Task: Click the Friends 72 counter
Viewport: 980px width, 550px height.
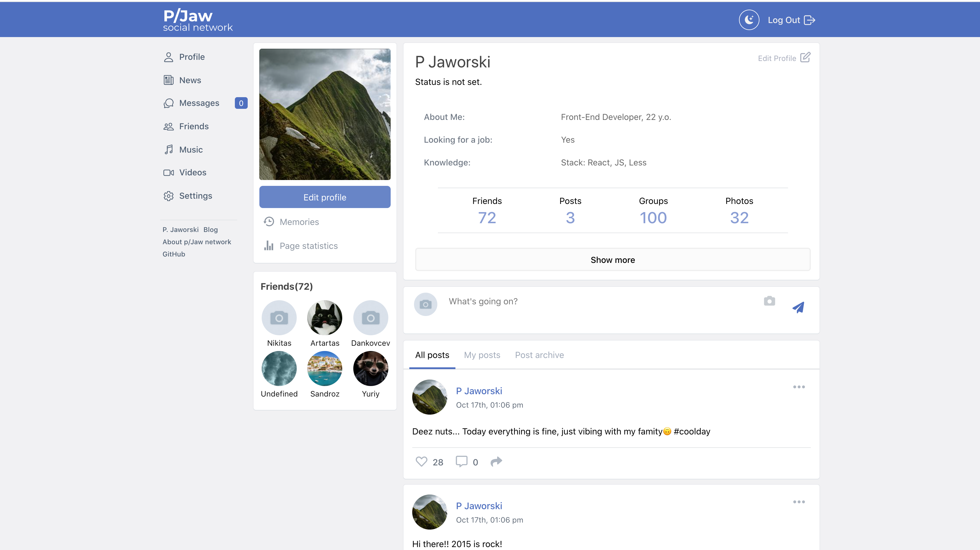Action: point(487,211)
